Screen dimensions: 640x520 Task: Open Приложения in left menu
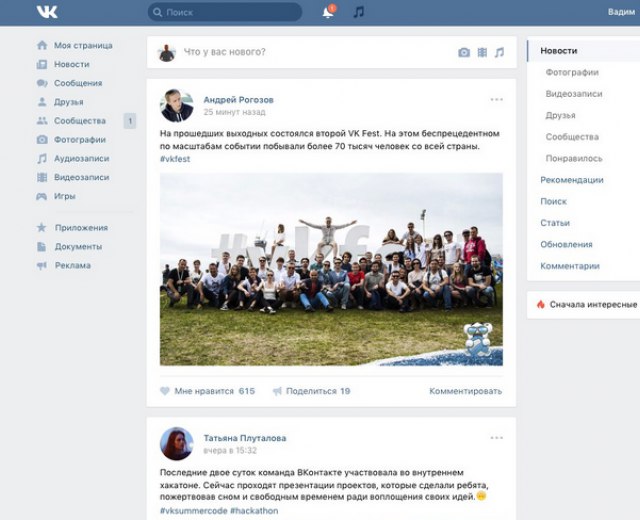[82, 227]
